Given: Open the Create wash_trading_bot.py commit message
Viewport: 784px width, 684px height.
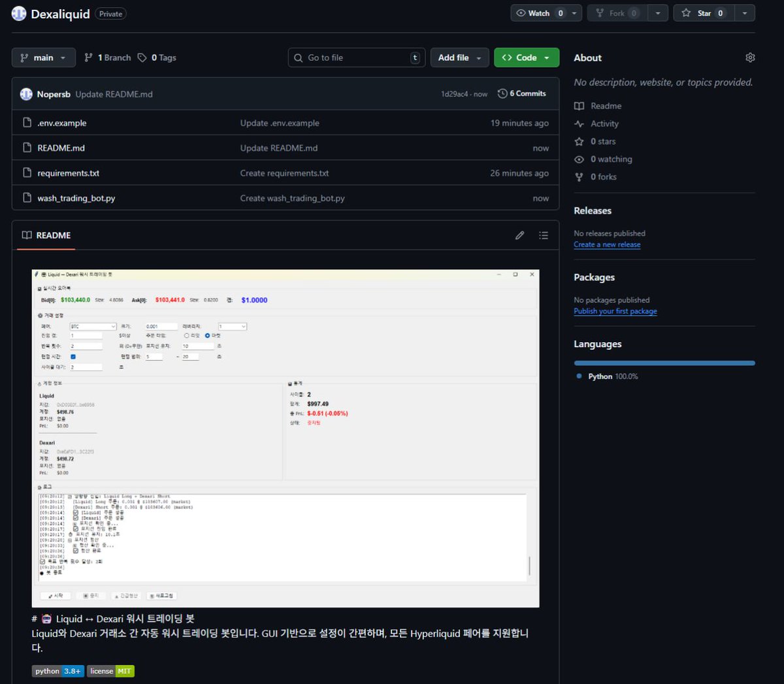Looking at the screenshot, I should 292,198.
